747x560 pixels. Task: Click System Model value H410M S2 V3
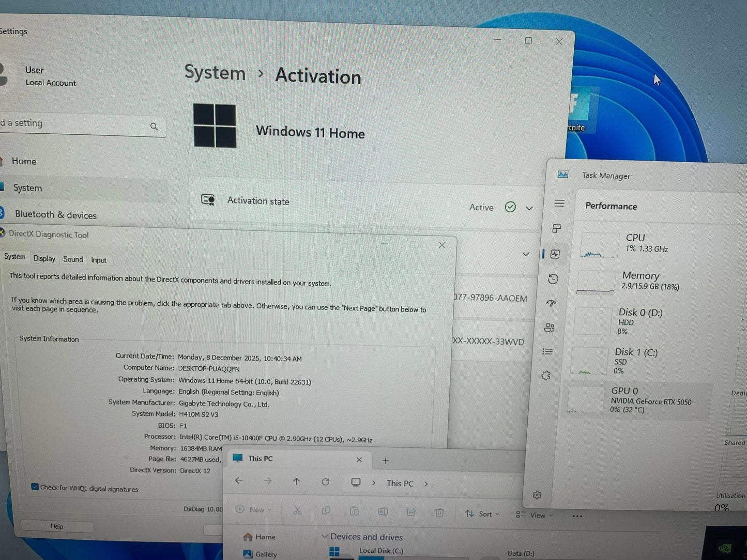199,414
